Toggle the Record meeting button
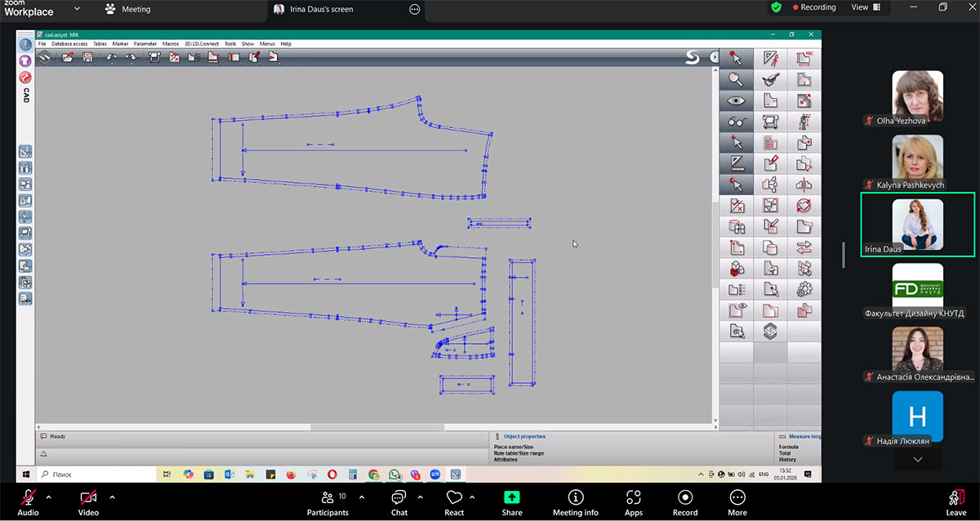This screenshot has width=980, height=521. 685,502
